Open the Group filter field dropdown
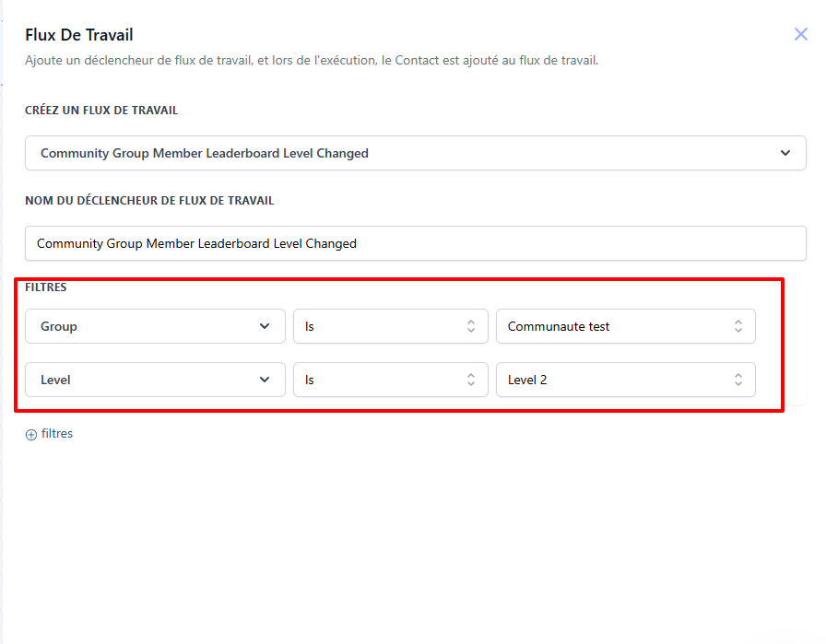 [x=156, y=326]
